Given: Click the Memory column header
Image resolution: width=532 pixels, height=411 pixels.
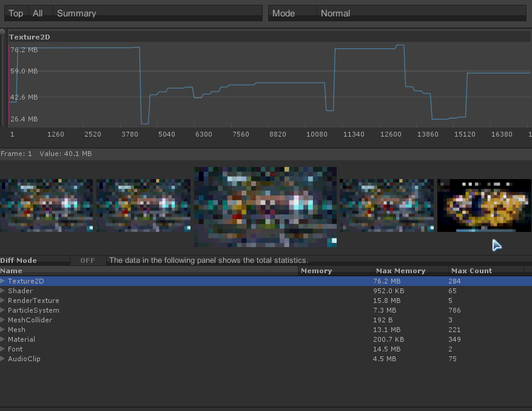Looking at the screenshot, I should point(316,271).
